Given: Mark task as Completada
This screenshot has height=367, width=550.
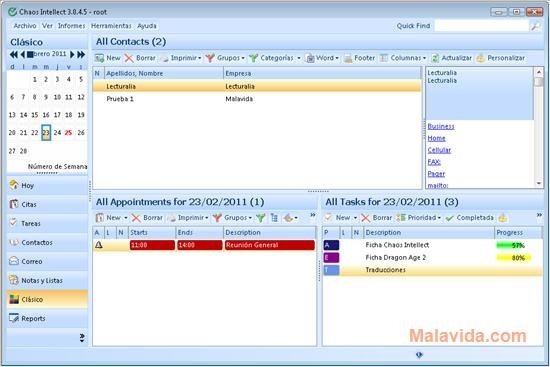Looking at the screenshot, I should click(470, 218).
